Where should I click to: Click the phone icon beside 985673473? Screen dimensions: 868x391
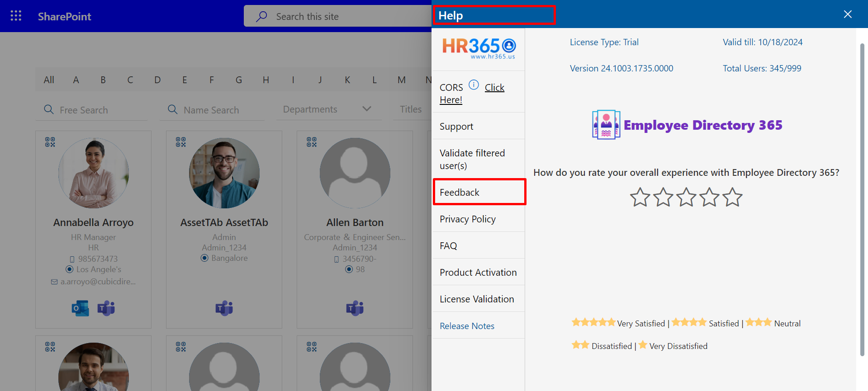tap(72, 259)
